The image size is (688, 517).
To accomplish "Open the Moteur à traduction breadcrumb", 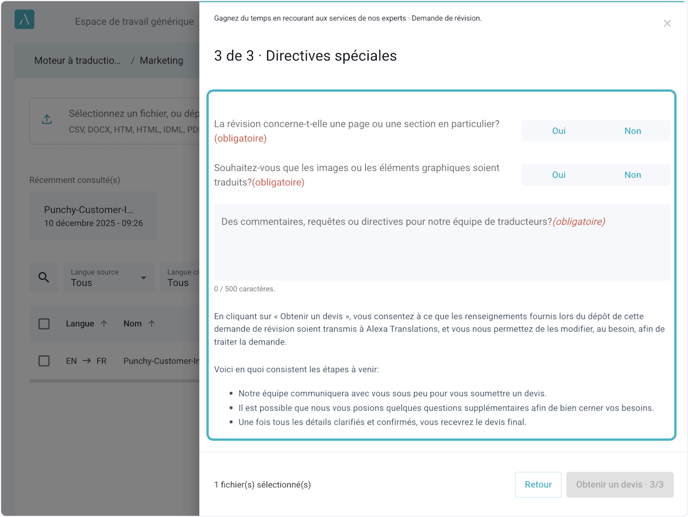I will [77, 61].
